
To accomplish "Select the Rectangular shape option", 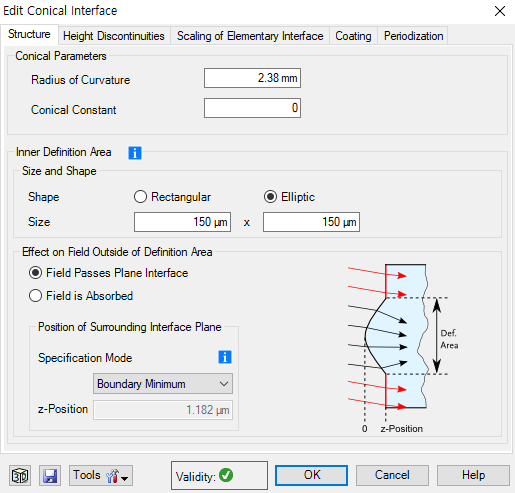I will point(172,197).
